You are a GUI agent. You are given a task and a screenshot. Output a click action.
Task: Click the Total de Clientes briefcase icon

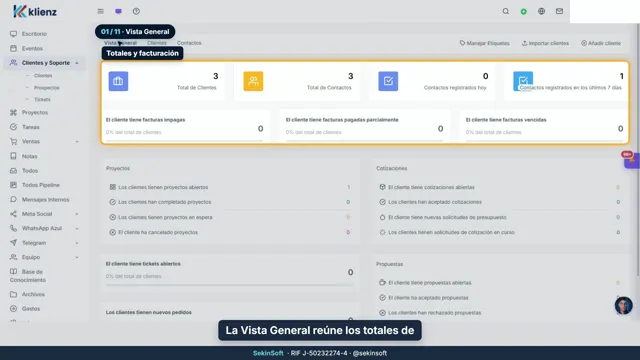point(118,81)
